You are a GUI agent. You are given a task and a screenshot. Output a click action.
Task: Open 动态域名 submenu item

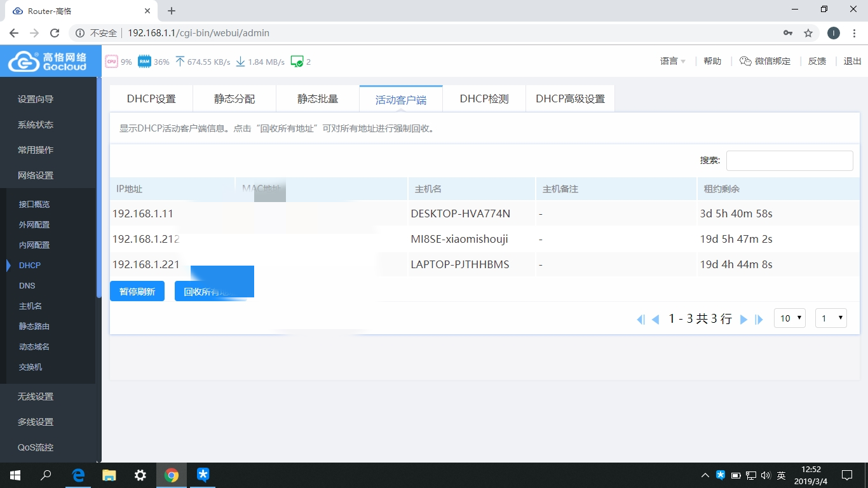(34, 346)
